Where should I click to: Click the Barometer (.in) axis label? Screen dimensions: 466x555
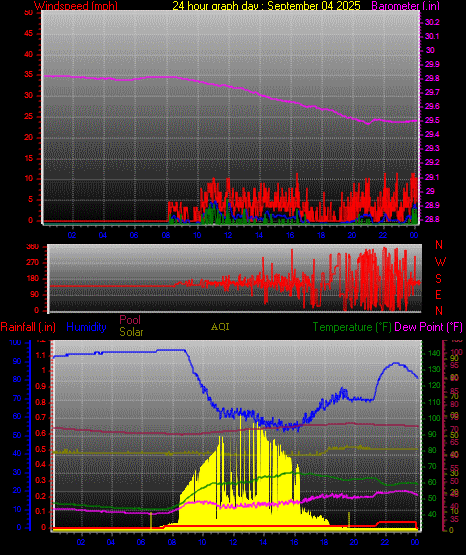click(401, 6)
